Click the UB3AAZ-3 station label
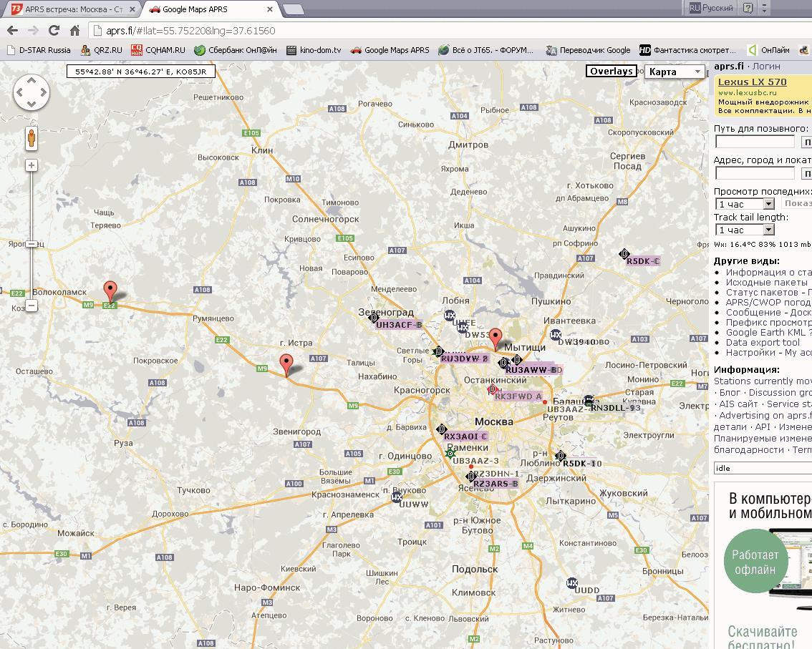The width and height of the screenshot is (812, 649). click(x=475, y=461)
